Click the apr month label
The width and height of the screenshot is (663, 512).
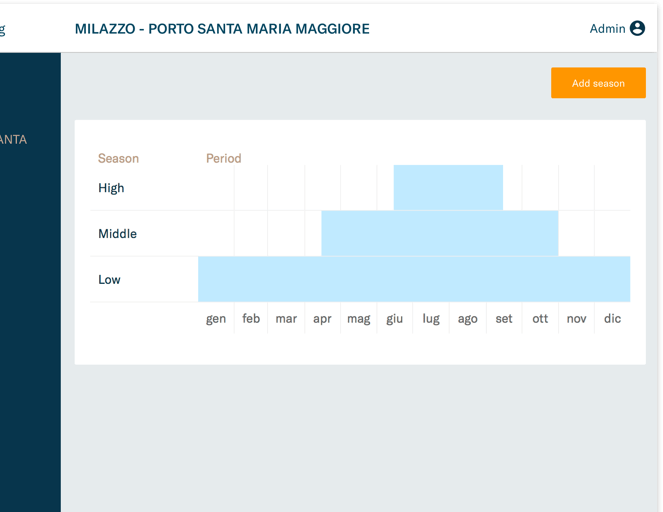[322, 319]
